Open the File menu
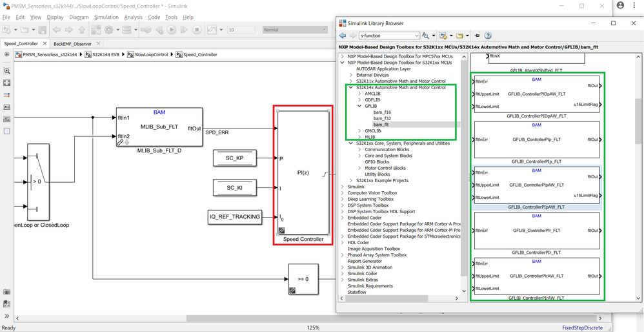 6,17
